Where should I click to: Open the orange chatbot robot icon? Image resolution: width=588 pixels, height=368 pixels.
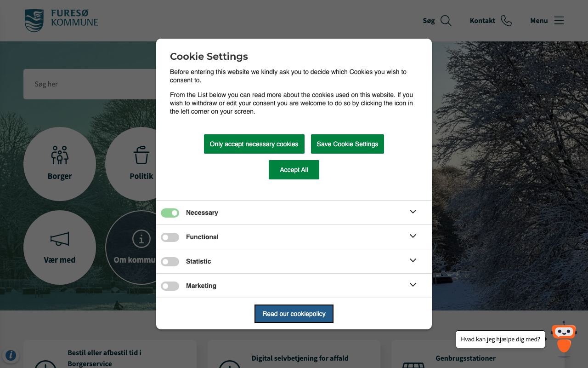pos(564,339)
